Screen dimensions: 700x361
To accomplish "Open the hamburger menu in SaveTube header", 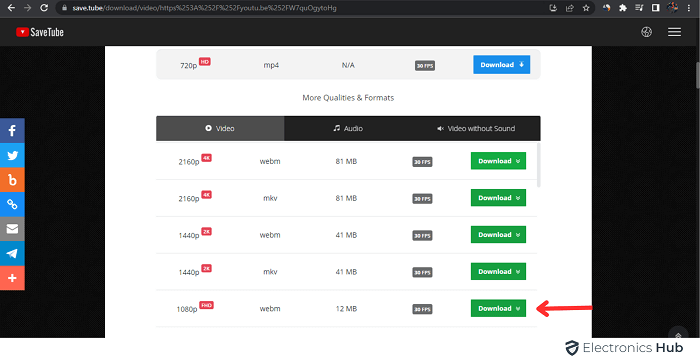I will point(674,32).
